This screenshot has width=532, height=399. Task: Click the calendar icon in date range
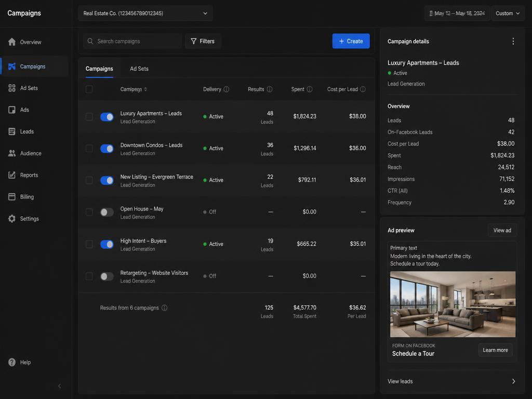(x=431, y=13)
